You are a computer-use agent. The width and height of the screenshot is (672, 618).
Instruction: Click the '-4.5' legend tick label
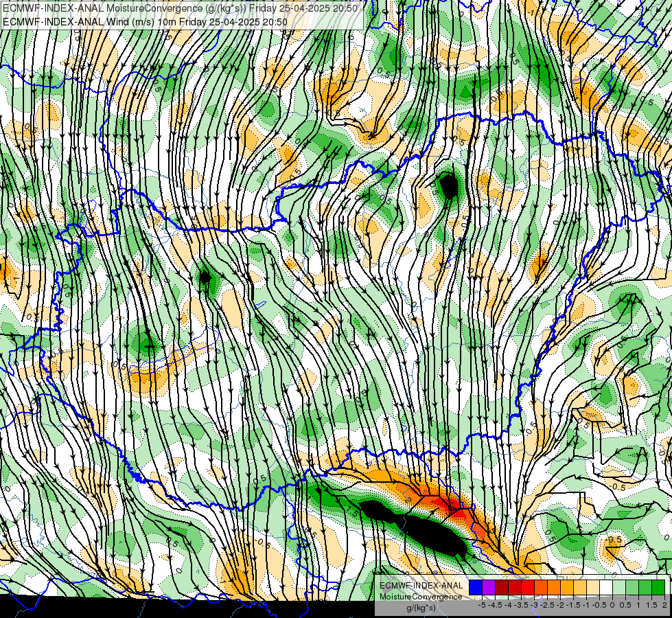point(495,605)
